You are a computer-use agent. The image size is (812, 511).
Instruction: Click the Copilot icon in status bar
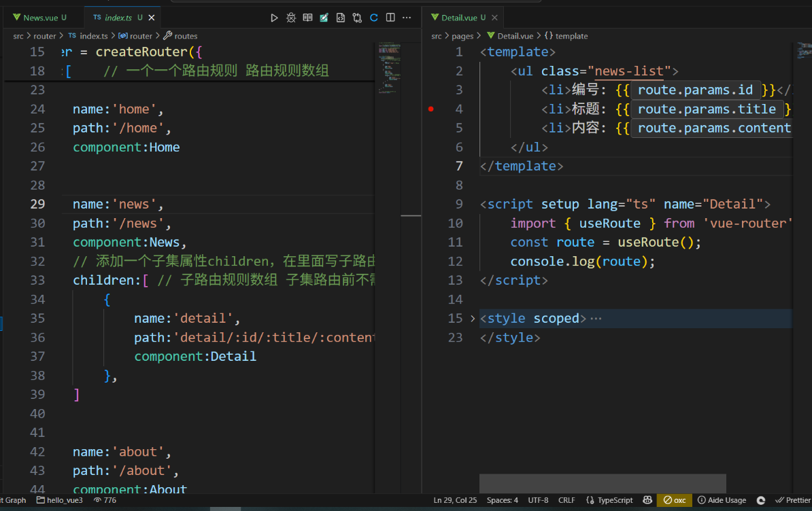647,500
